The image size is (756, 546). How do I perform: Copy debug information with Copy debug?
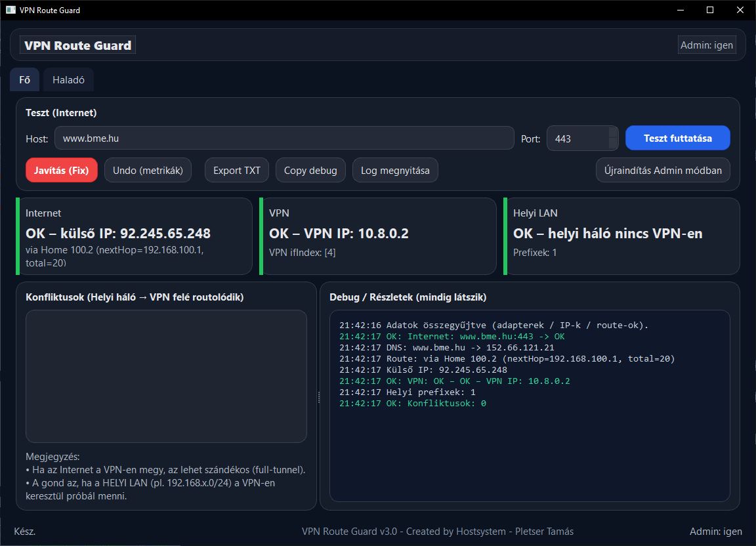(310, 170)
